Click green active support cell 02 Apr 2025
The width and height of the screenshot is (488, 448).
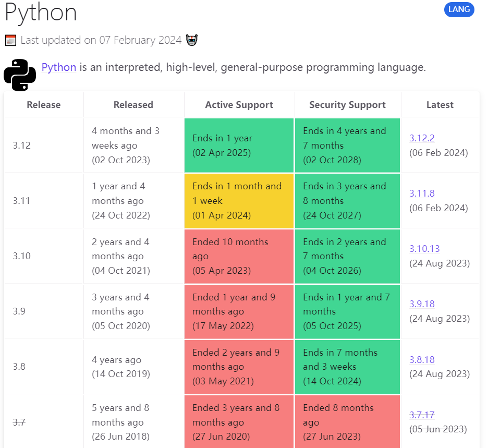pyautogui.click(x=239, y=146)
